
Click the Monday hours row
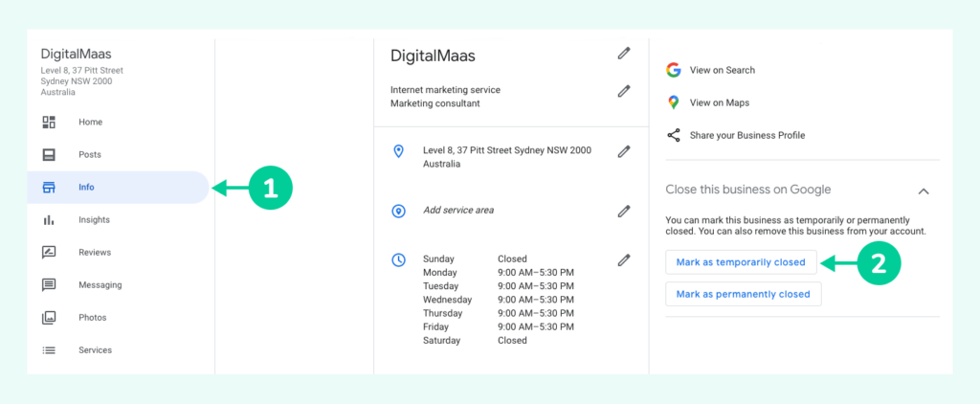coord(498,273)
